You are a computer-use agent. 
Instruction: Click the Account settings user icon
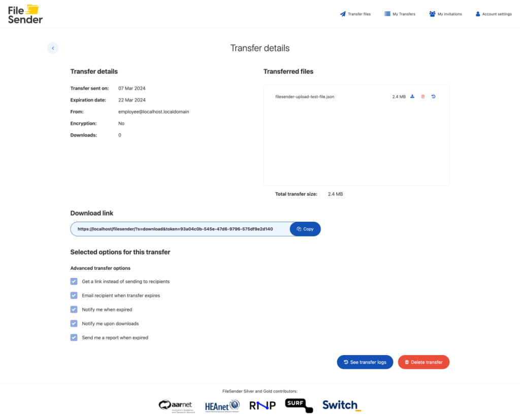pyautogui.click(x=478, y=13)
